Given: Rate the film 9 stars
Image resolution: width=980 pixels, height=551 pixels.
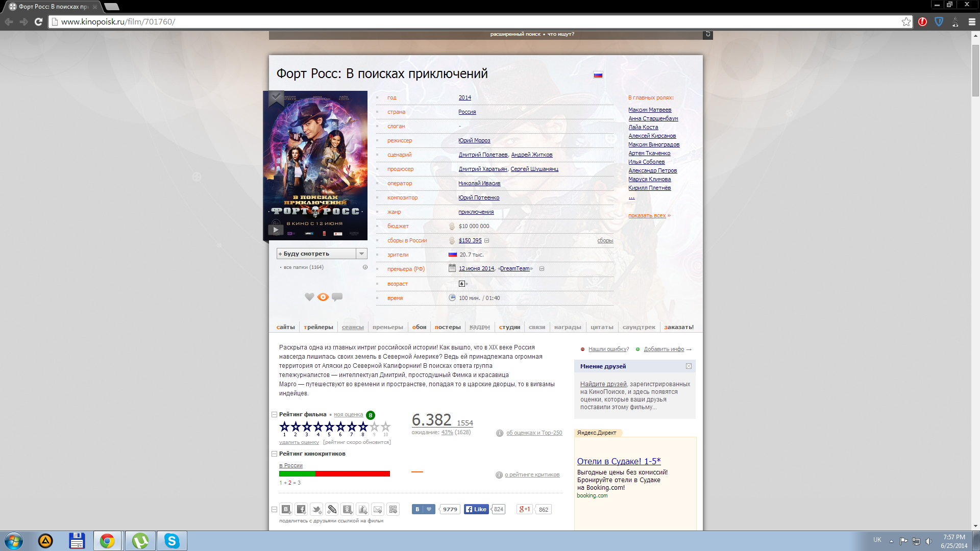Looking at the screenshot, I should (374, 427).
